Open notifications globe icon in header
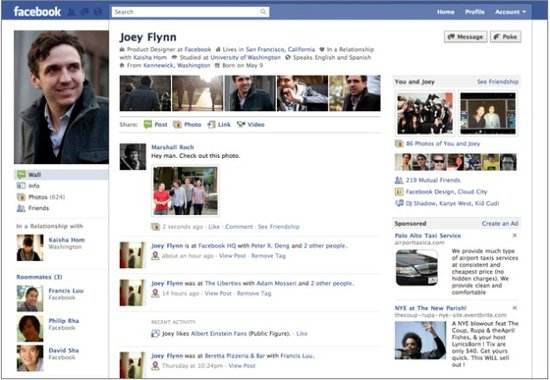Screen dimensions: 550x380 click(98, 12)
